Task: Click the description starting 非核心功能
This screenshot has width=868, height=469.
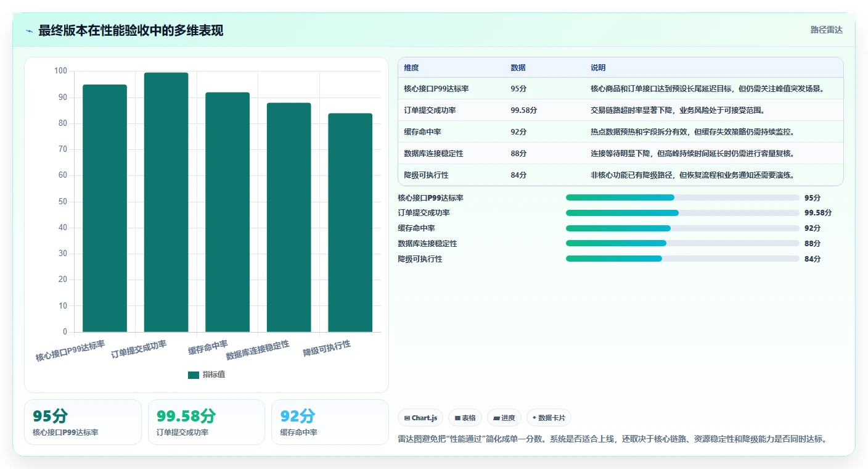Action: 692,175
